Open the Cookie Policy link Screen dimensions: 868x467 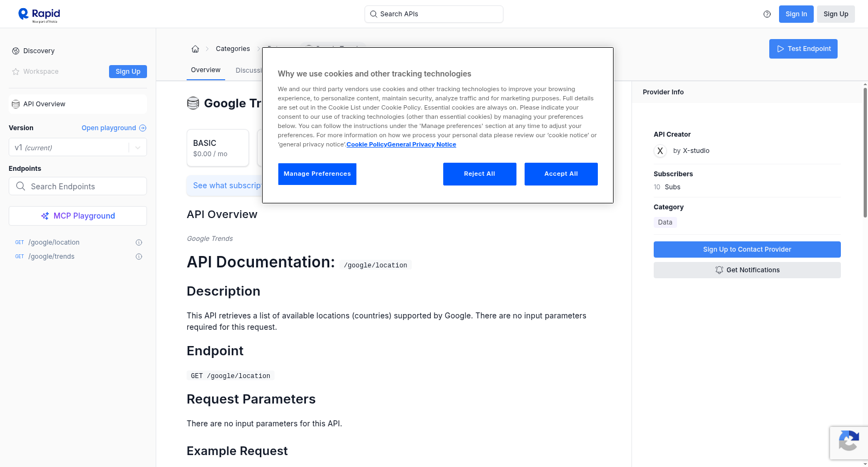pyautogui.click(x=367, y=144)
